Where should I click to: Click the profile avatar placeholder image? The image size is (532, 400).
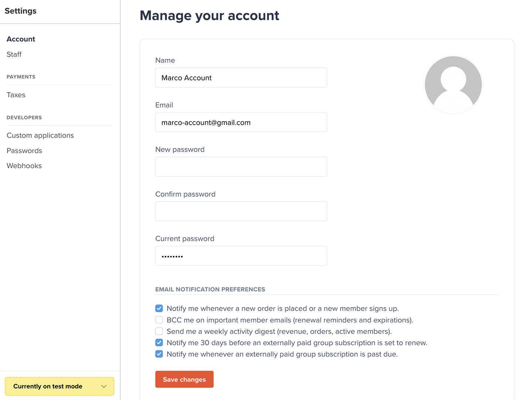pos(453,85)
